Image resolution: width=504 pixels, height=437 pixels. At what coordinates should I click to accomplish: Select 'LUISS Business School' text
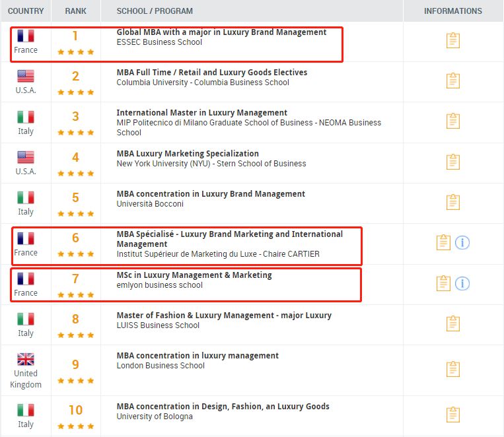(x=158, y=325)
